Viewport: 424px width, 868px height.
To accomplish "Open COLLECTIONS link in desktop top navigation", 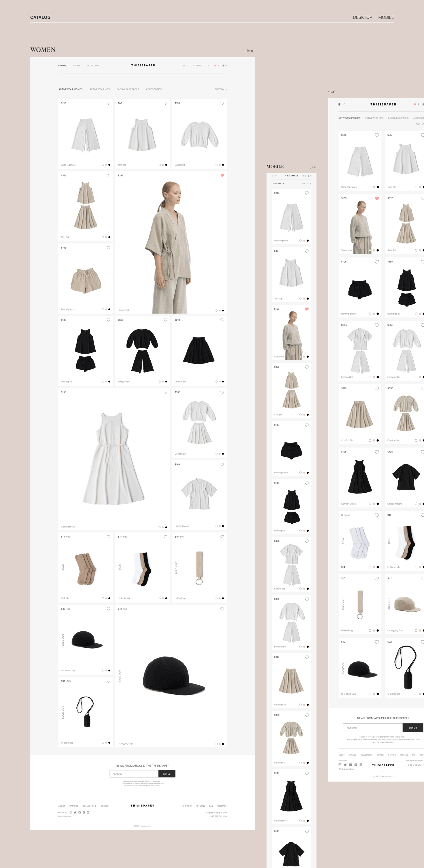I will point(92,66).
